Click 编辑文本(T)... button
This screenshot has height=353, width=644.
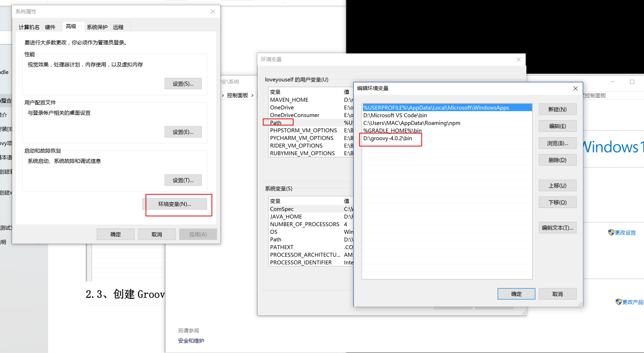[x=557, y=228]
